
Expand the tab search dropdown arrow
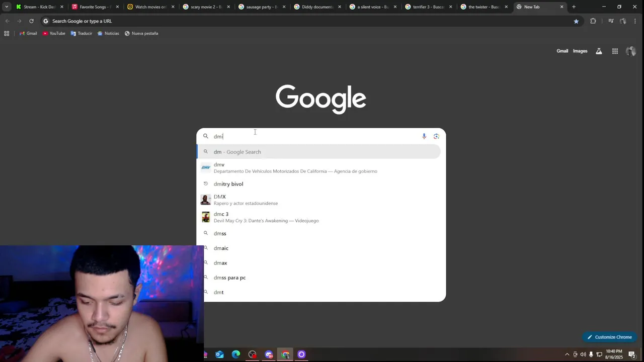point(7,7)
